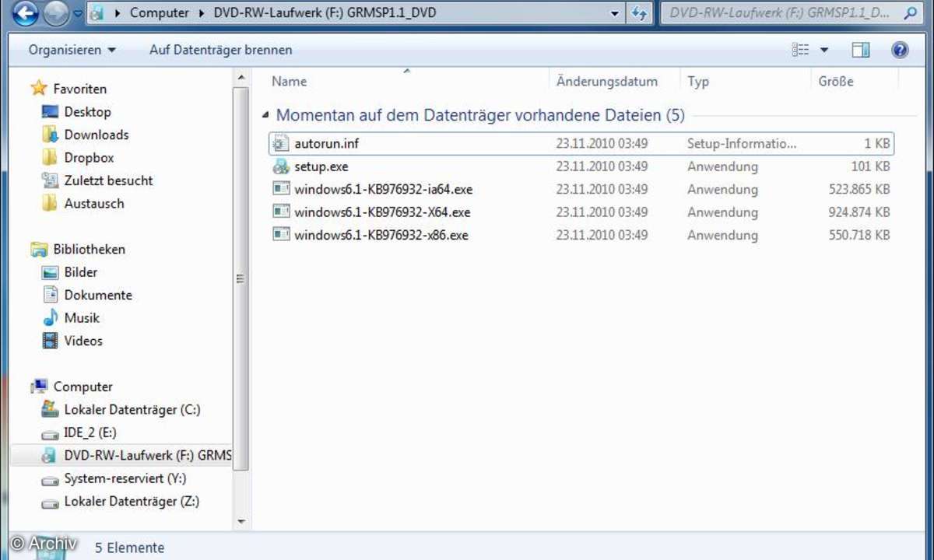Viewport: 934px width, 560px height.
Task: Change the view with the view icon
Action: (x=801, y=50)
